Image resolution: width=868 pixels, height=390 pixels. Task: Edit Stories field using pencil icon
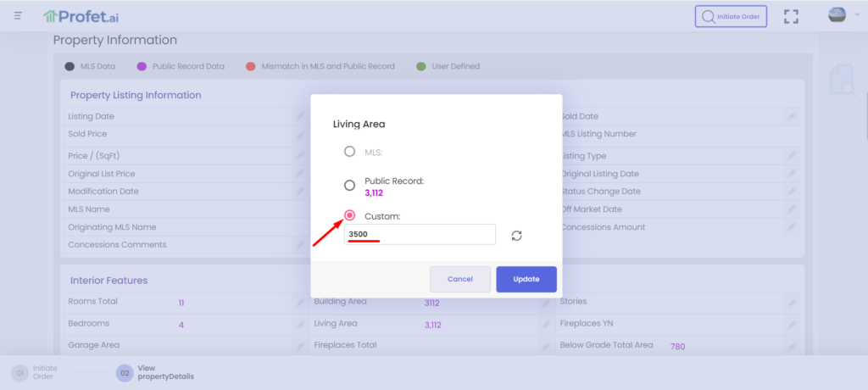(x=790, y=302)
